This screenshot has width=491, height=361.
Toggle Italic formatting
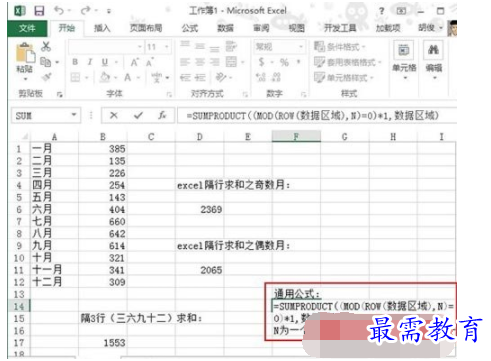click(89, 62)
